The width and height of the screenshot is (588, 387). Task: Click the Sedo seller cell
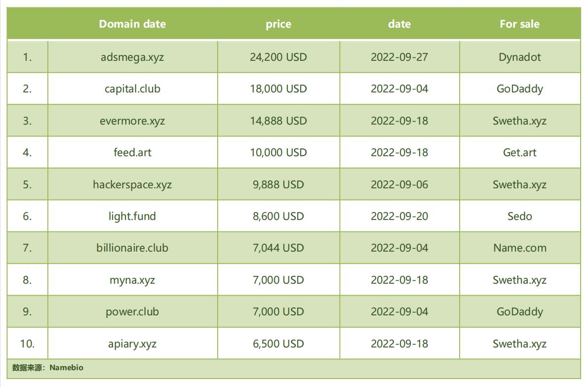(x=519, y=216)
